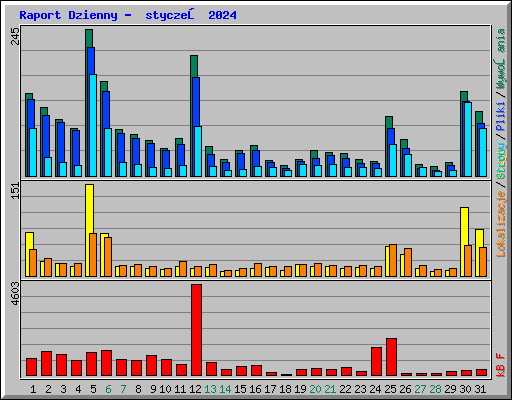Click the red kB bar for day 24
This screenshot has width=512, height=400.
coord(376,361)
